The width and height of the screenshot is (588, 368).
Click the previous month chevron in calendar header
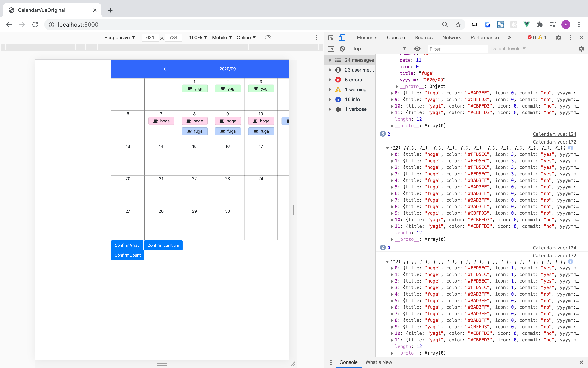tap(165, 69)
